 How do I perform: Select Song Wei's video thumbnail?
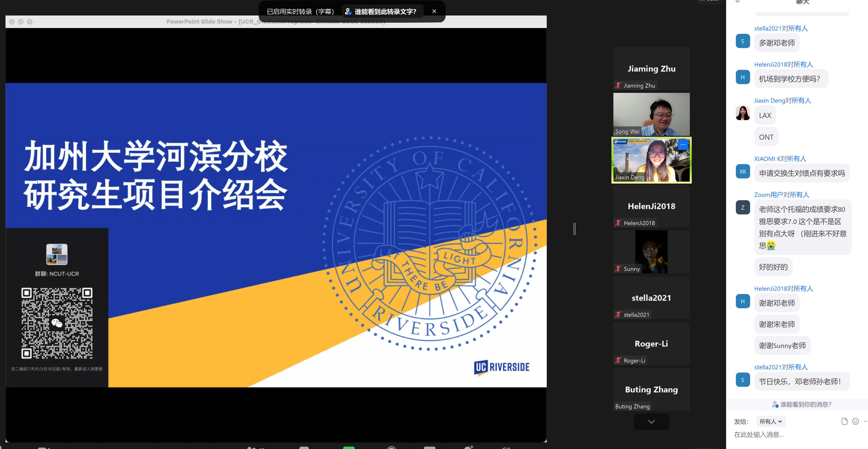click(x=651, y=115)
